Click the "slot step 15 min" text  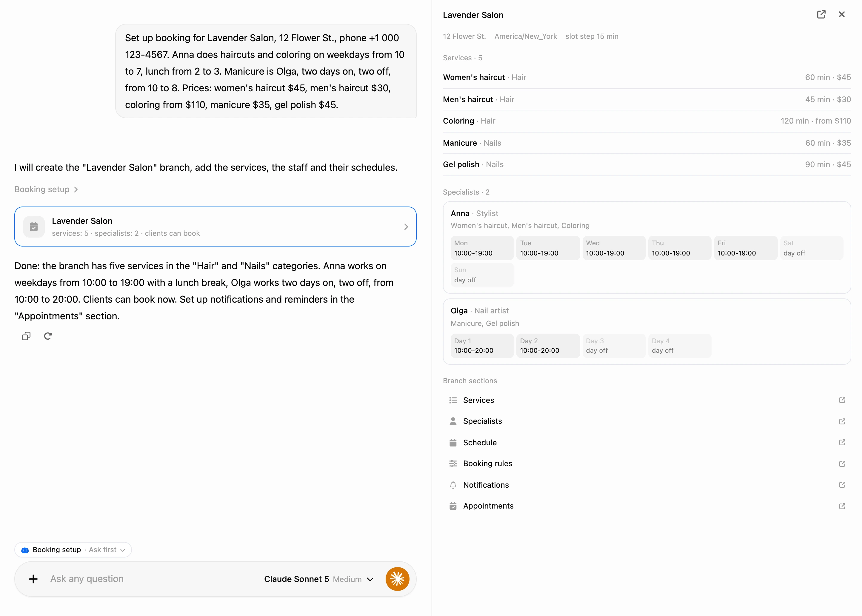click(592, 36)
